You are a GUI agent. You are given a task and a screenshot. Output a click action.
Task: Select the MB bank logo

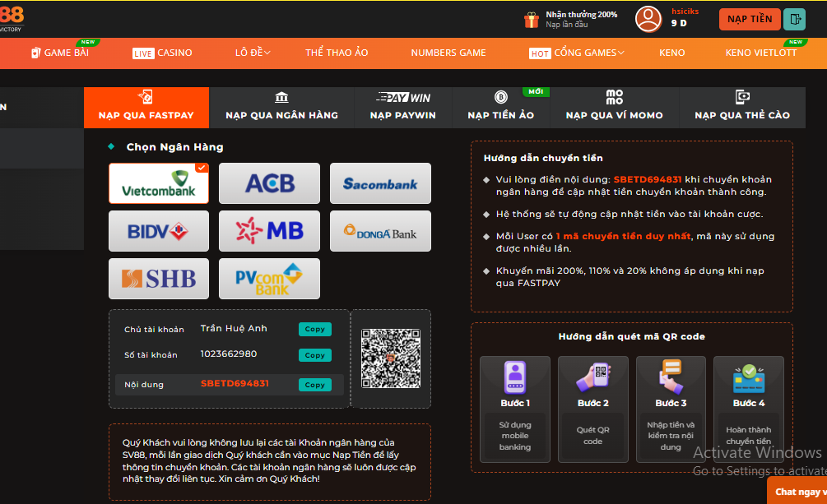pyautogui.click(x=270, y=231)
